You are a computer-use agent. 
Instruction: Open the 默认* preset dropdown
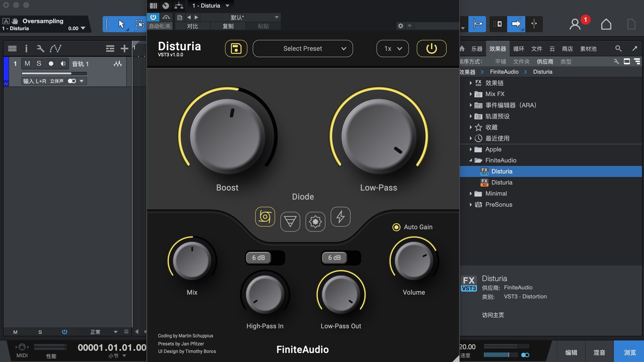click(x=240, y=17)
